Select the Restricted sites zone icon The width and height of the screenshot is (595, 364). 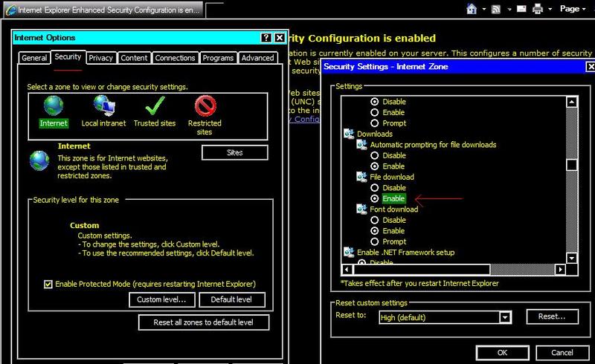(205, 105)
